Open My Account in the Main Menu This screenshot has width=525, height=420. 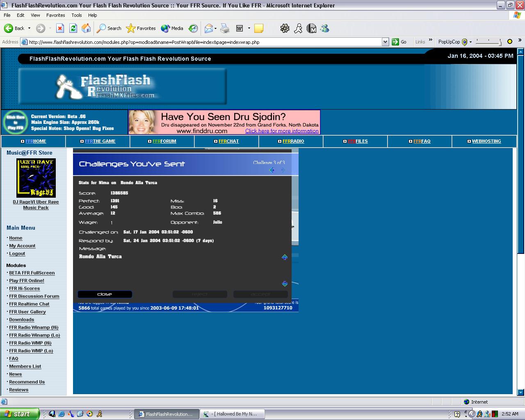coord(22,246)
